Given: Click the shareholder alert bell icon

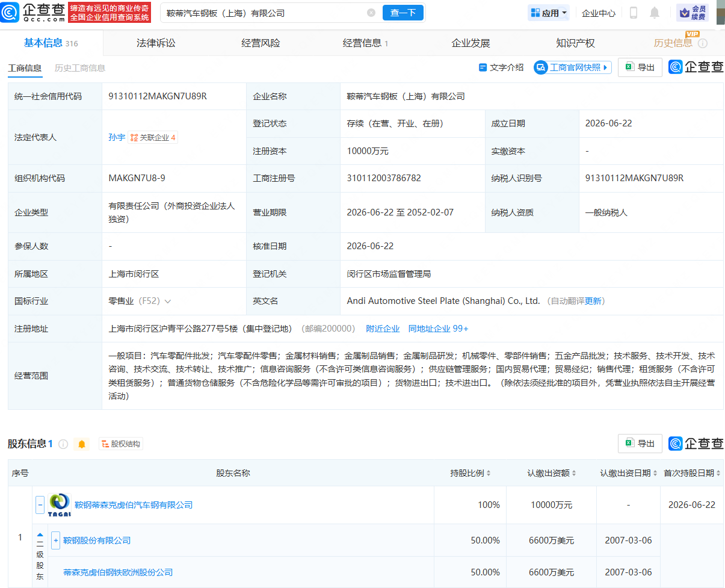Looking at the screenshot, I should click(82, 444).
